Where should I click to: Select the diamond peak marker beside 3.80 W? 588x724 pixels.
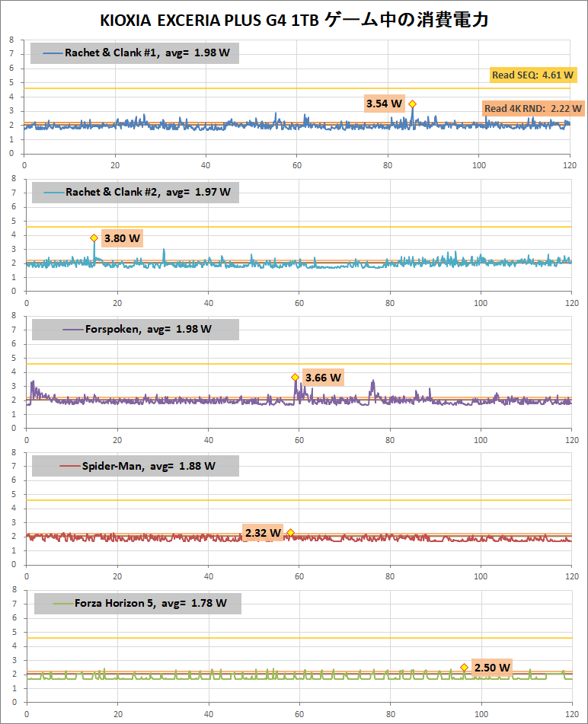(x=94, y=238)
